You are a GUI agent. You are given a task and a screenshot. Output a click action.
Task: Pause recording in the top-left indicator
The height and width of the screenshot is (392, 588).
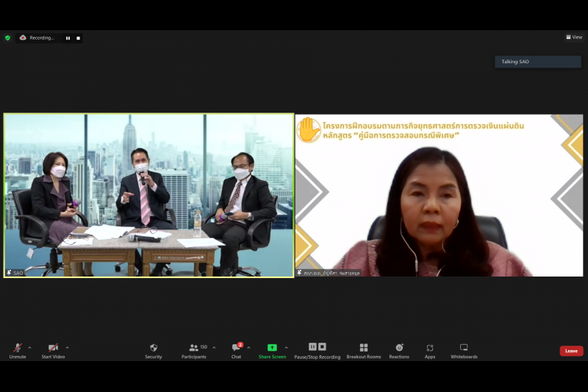[68, 38]
